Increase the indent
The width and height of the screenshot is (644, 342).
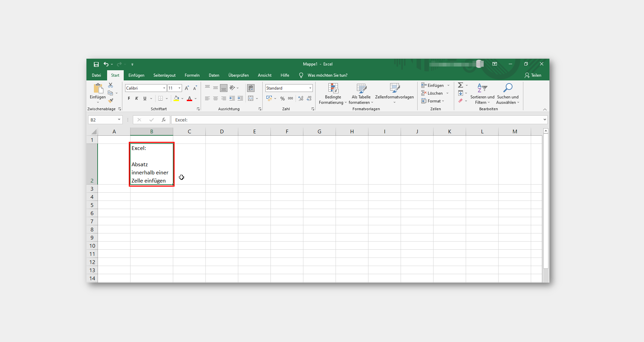tap(240, 98)
